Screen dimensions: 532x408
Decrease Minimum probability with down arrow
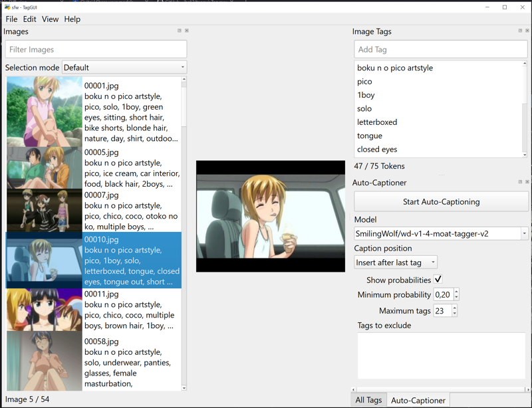[456, 298]
